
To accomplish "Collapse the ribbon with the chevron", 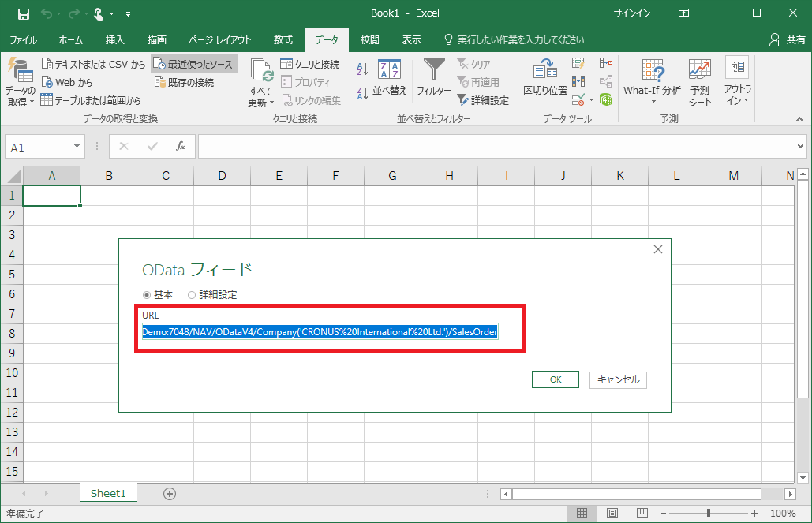I will tap(800, 119).
